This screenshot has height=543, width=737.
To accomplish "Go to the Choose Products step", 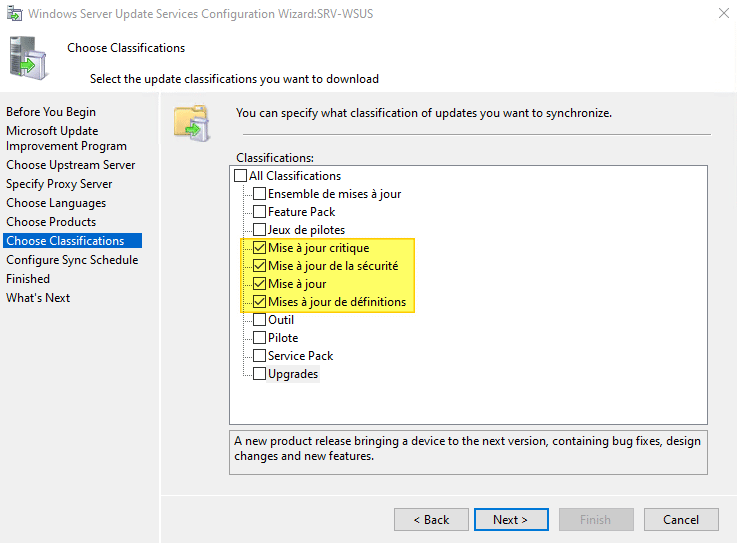I will point(51,222).
